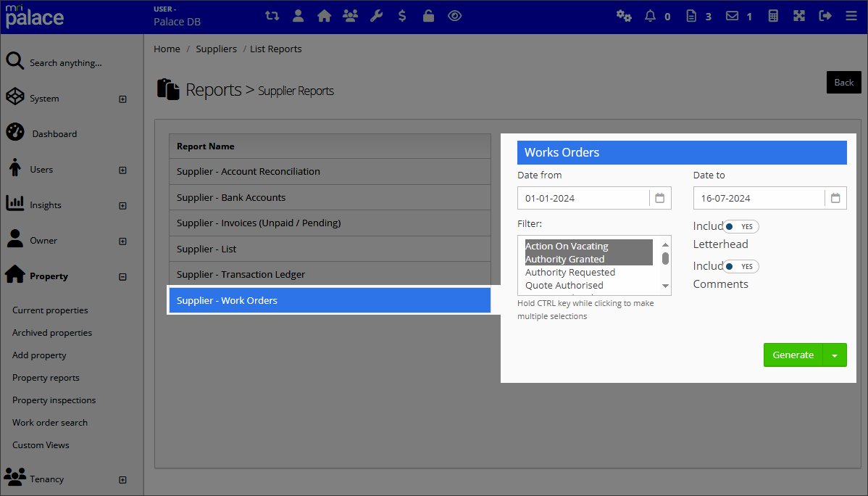Click the eye icon in top bar
868x496 pixels.
point(454,16)
